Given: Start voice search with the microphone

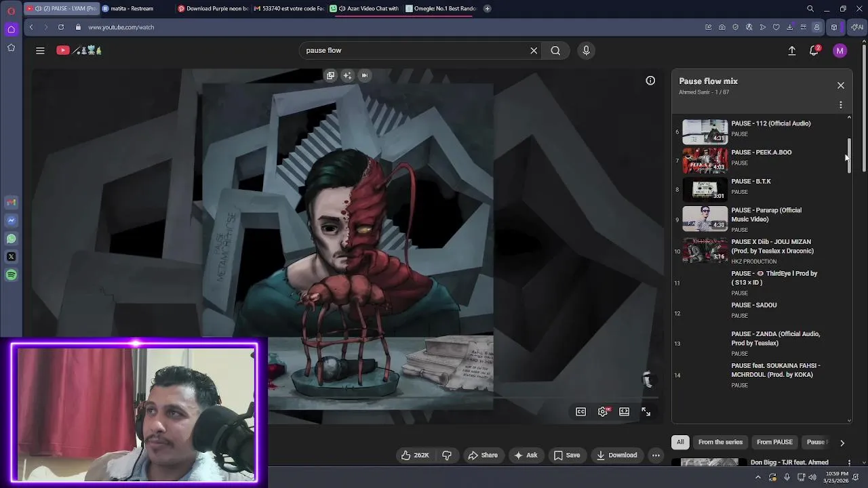Looking at the screenshot, I should click(587, 50).
